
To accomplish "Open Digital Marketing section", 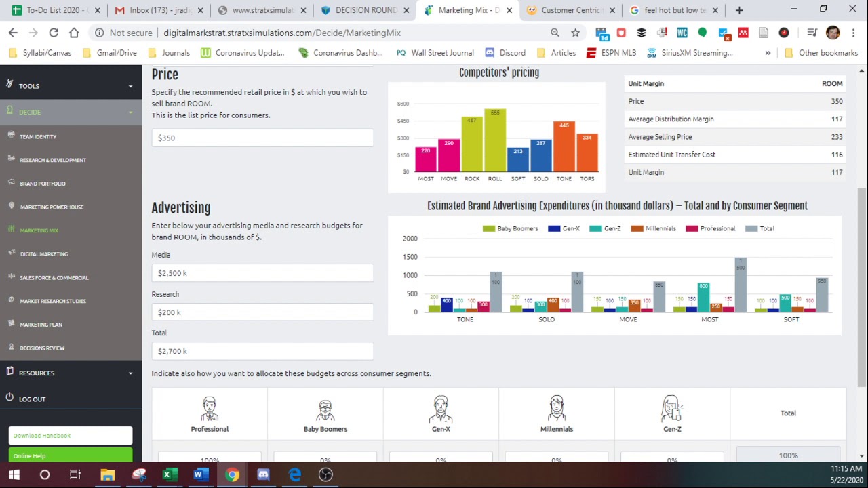I will [44, 254].
